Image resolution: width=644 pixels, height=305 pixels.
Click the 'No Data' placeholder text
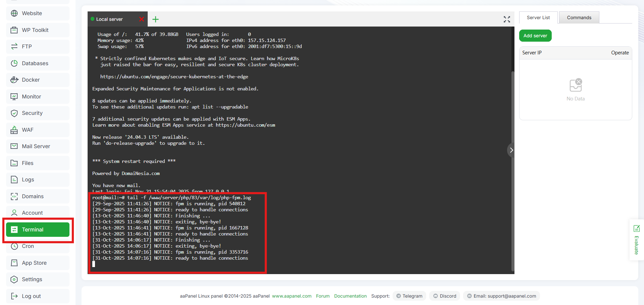coord(576,99)
